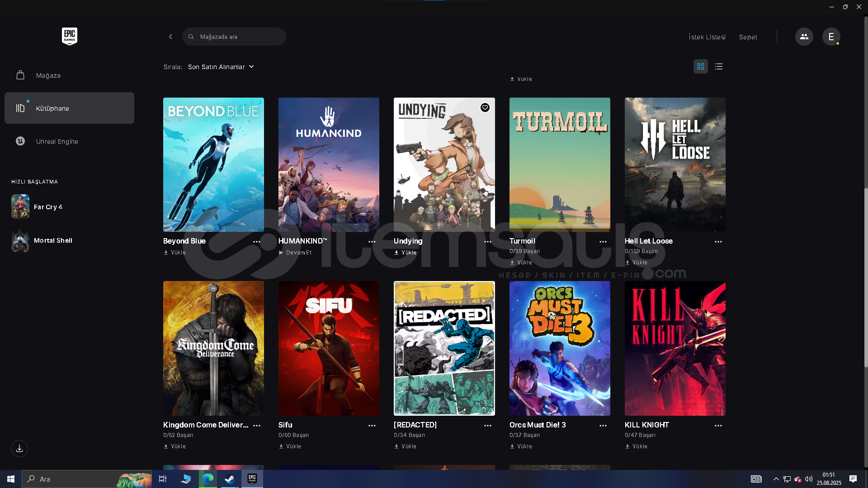This screenshot has height=488, width=868.
Task: Open Steam from the taskbar
Action: tap(230, 479)
